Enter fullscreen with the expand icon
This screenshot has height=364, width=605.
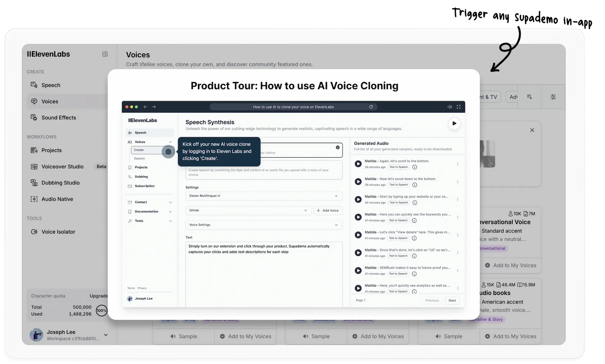(x=459, y=107)
